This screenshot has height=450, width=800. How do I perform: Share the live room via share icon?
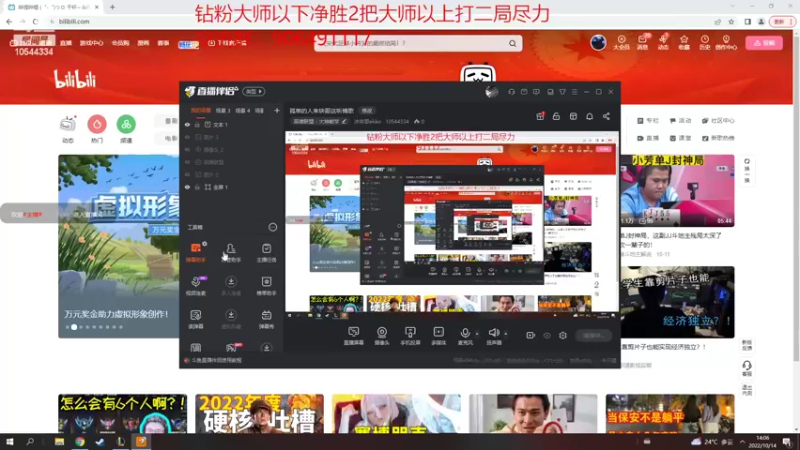coord(606,116)
